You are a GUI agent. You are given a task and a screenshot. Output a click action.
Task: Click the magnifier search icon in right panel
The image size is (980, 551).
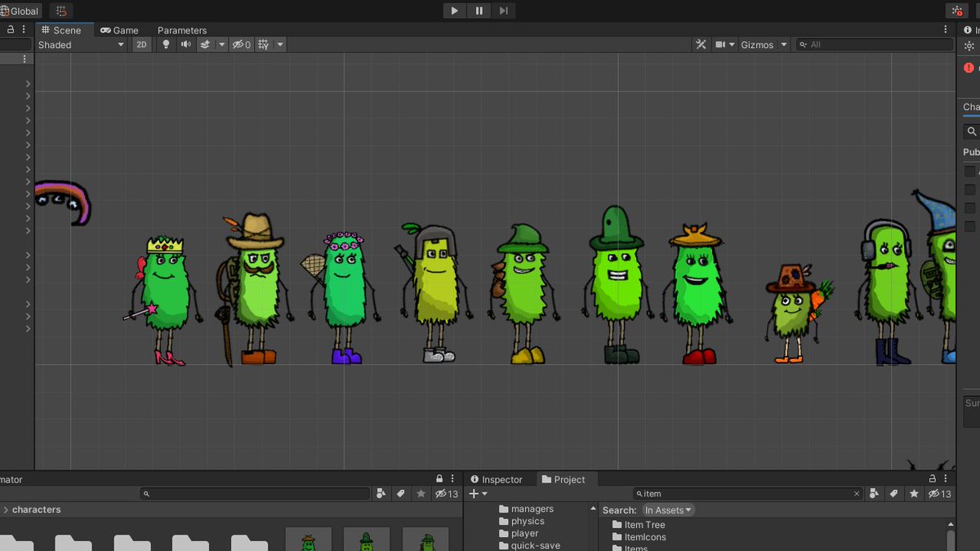pyautogui.click(x=971, y=131)
